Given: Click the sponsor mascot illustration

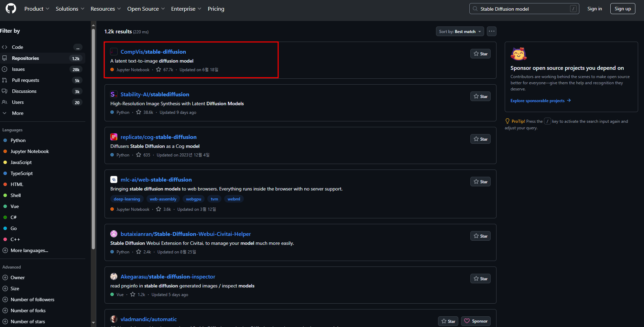Looking at the screenshot, I should [519, 54].
